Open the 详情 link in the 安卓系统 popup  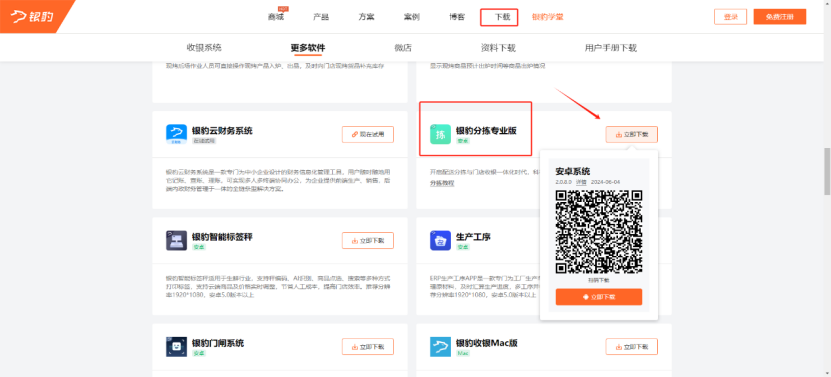581,182
